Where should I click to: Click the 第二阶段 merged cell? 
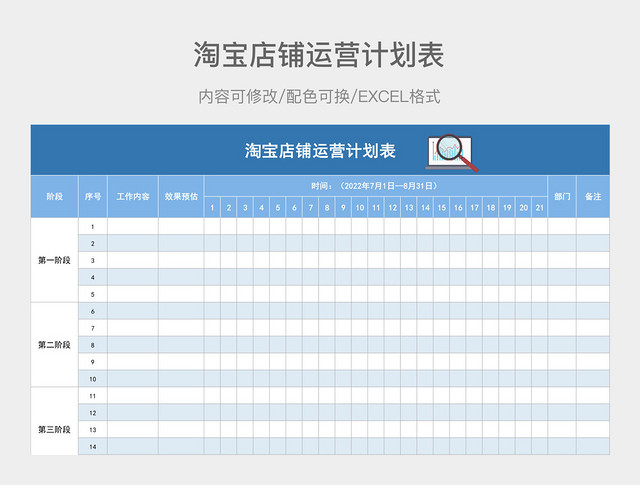[54, 345]
